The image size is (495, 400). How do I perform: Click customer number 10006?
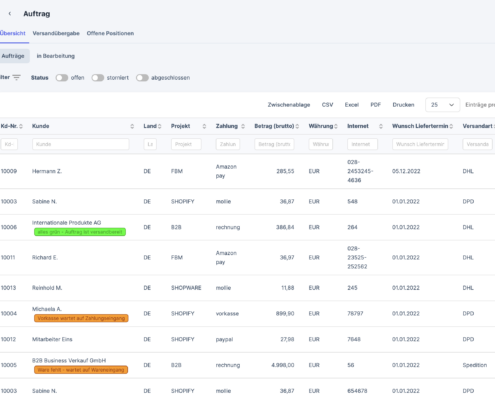(9, 227)
